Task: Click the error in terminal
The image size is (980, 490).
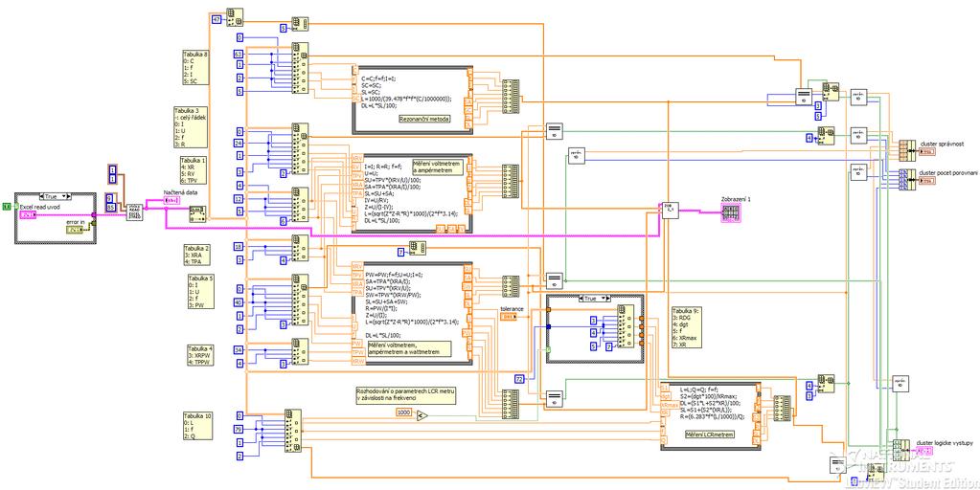Action: [x=74, y=230]
